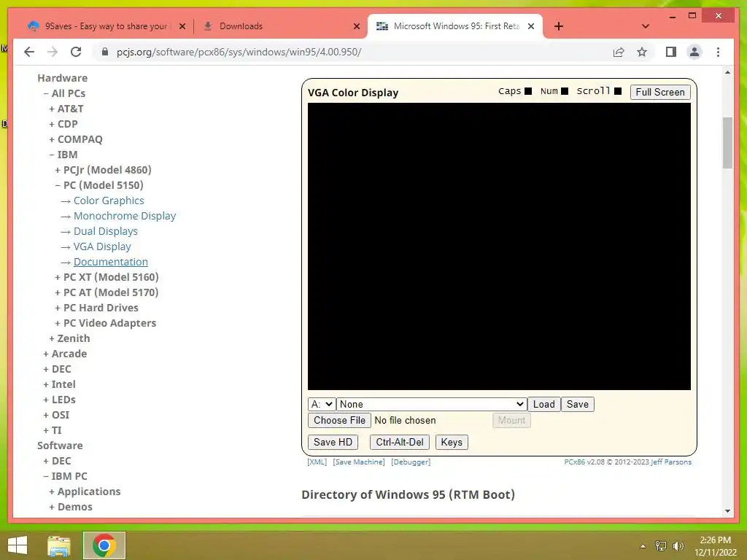This screenshot has height=560, width=747.
Task: Click the Load diskette button
Action: coord(543,404)
